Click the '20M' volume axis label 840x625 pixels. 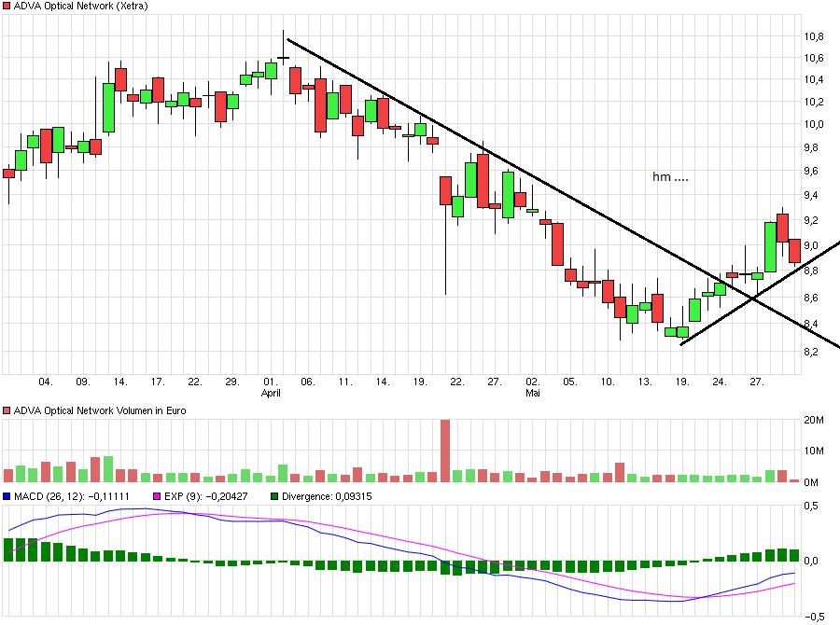pos(814,420)
